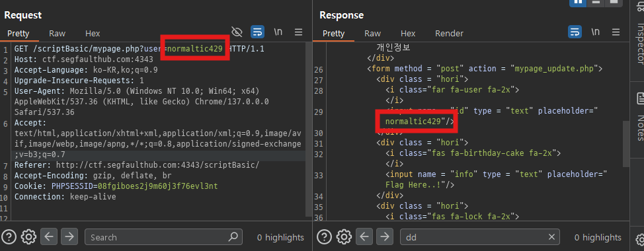Focus the Request search field
Screen dimensions: 644x251
tap(163, 236)
